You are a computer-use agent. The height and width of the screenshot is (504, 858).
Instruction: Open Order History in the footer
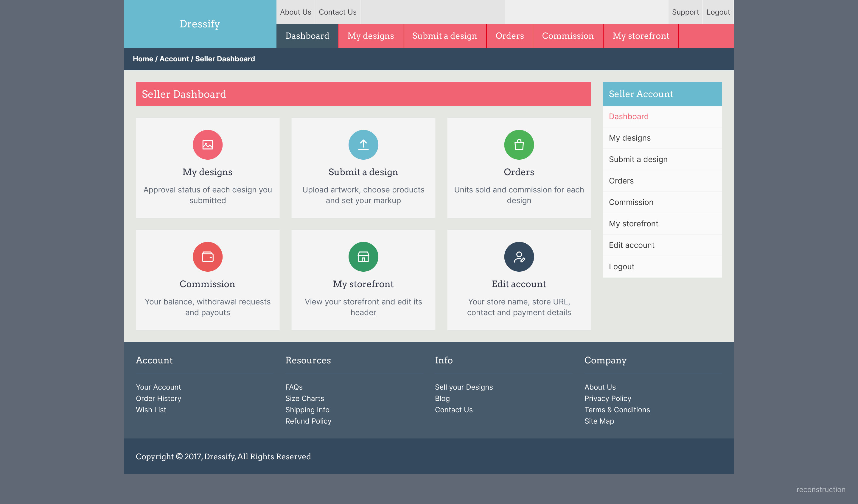(x=158, y=399)
